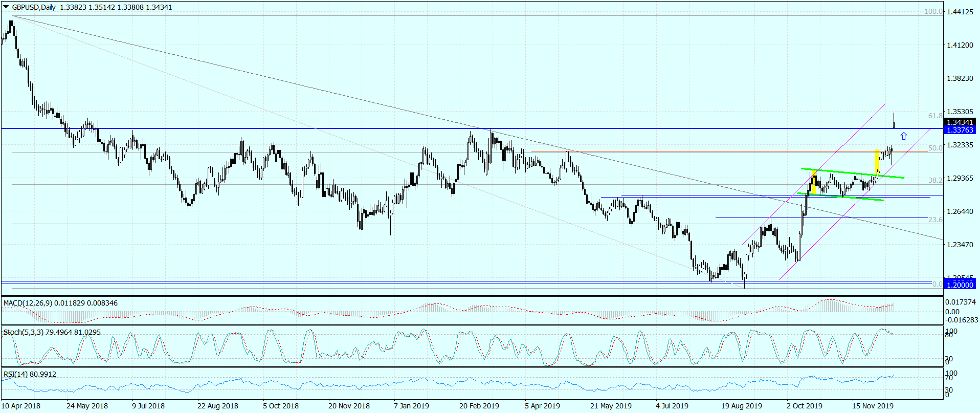The width and height of the screenshot is (980, 413).
Task: Click the 7 Jan 2019 date label
Action: (x=411, y=406)
